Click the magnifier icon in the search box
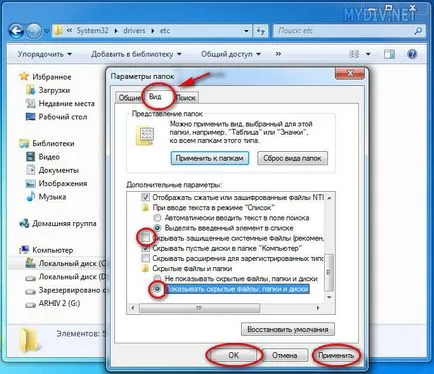434x374 pixels. pyautogui.click(x=418, y=31)
